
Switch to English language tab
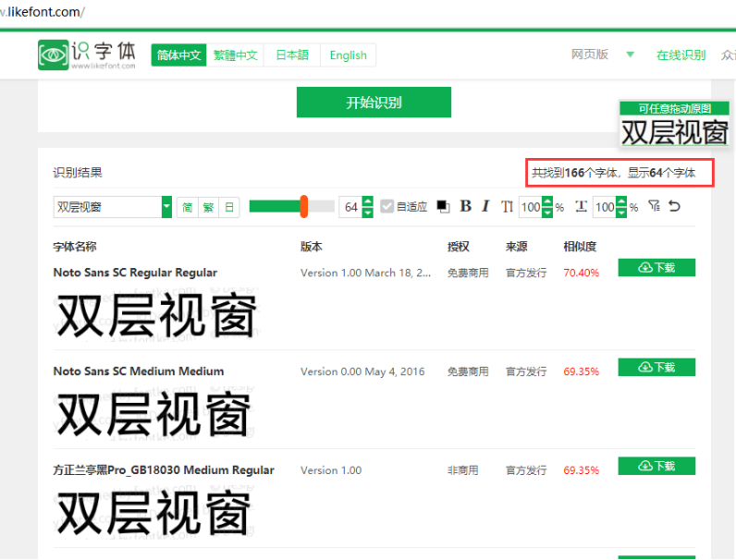coord(348,55)
